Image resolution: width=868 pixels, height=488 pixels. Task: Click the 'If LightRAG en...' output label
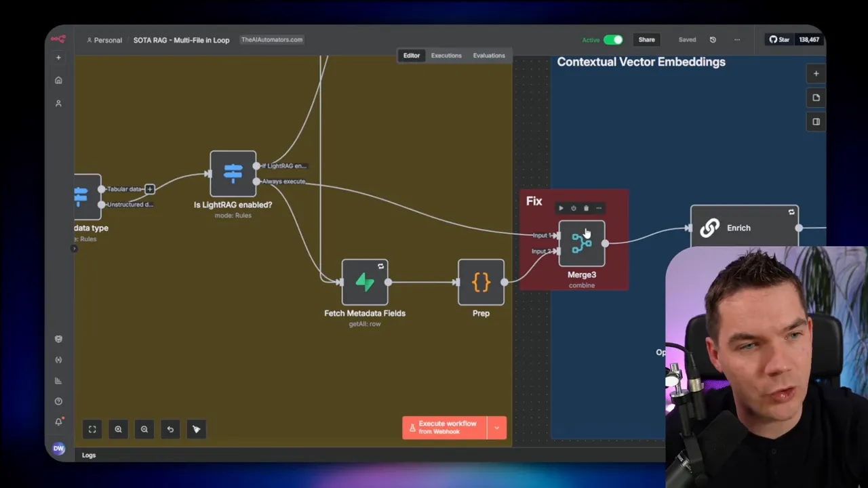click(x=285, y=165)
